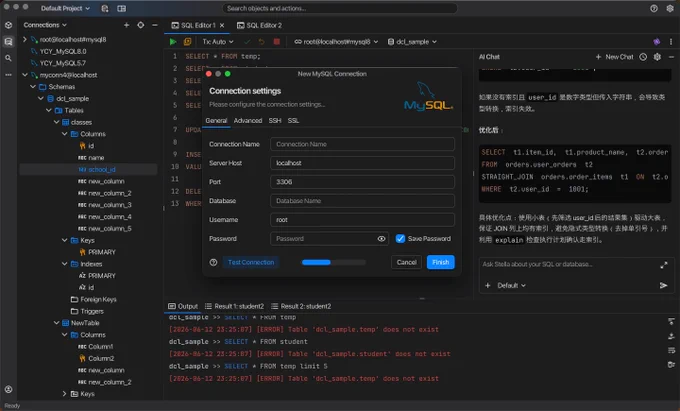The height and width of the screenshot is (411, 680).
Task: Collapse the myconn4@localhost connection node
Action: (25, 75)
